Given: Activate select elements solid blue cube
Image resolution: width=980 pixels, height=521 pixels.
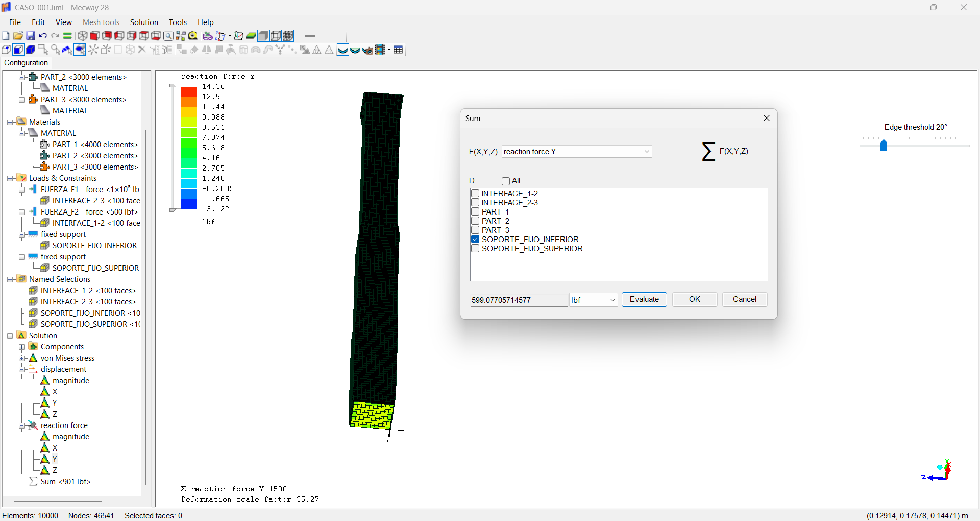Looking at the screenshot, I should (31, 50).
